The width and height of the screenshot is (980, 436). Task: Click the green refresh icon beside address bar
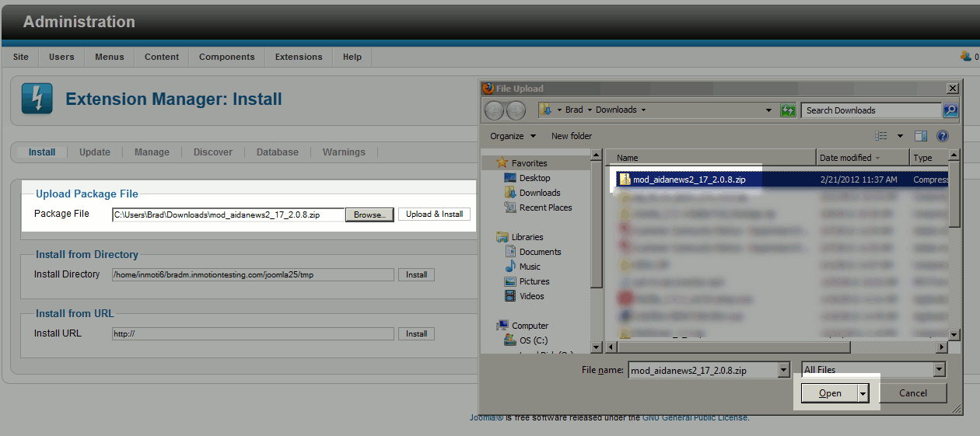tap(788, 110)
